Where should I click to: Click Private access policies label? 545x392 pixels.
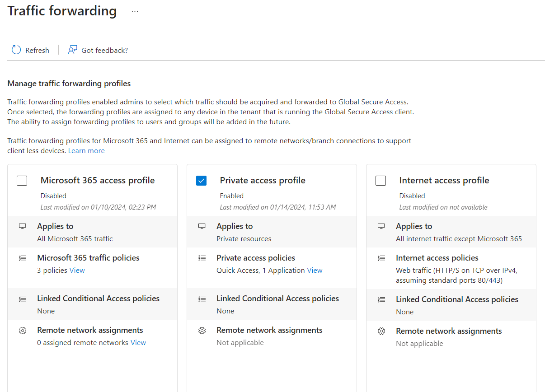(256, 258)
